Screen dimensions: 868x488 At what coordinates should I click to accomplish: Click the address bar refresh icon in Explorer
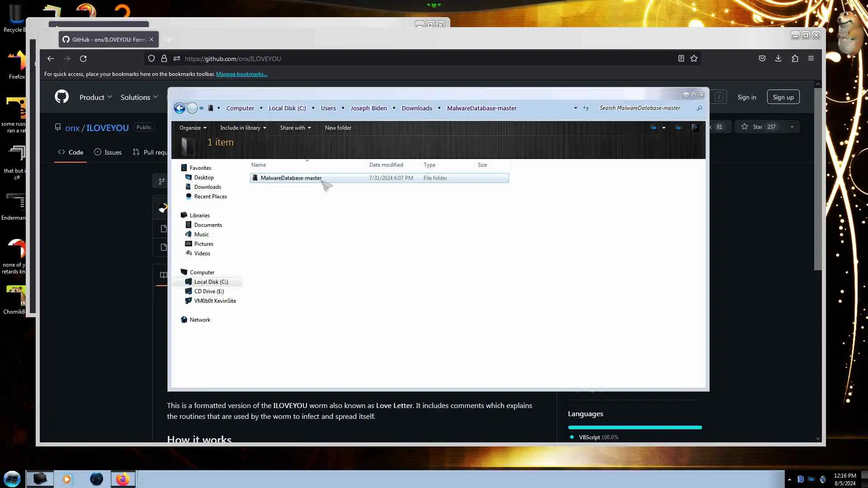point(586,108)
